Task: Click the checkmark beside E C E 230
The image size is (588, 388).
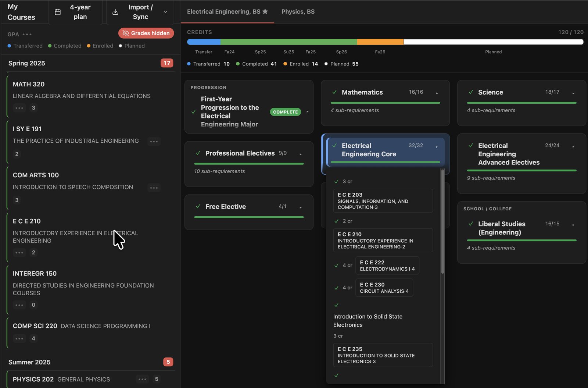Action: (336, 288)
